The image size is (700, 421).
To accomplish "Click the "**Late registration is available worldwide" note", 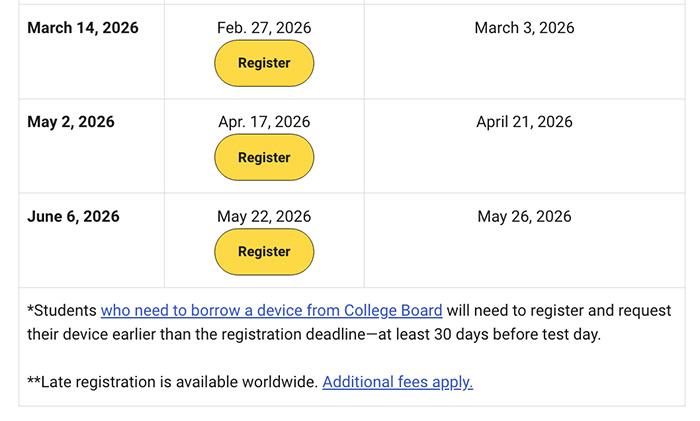I will tap(172, 382).
